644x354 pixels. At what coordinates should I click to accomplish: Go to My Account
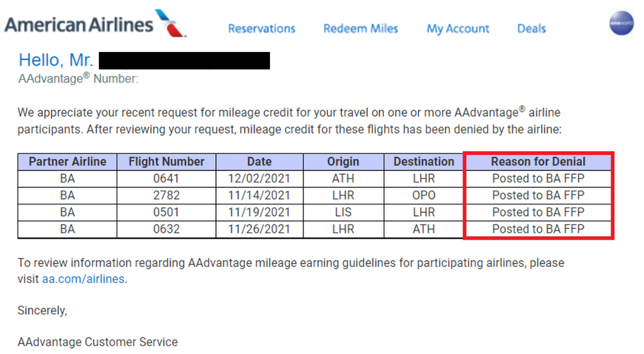pos(458,28)
